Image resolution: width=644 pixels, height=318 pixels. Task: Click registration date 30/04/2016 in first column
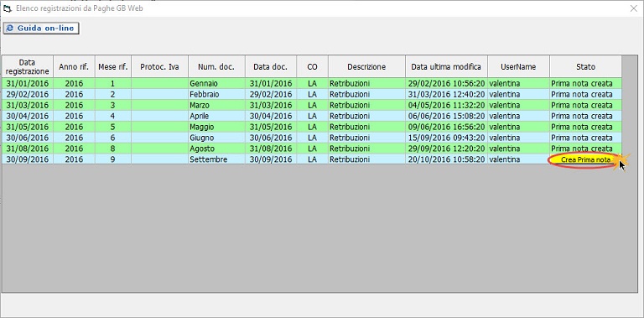point(28,116)
